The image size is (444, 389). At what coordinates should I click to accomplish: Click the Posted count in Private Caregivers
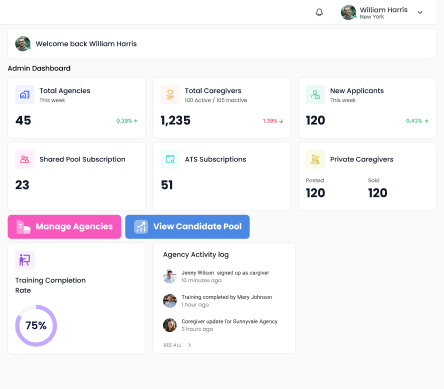coord(315,193)
